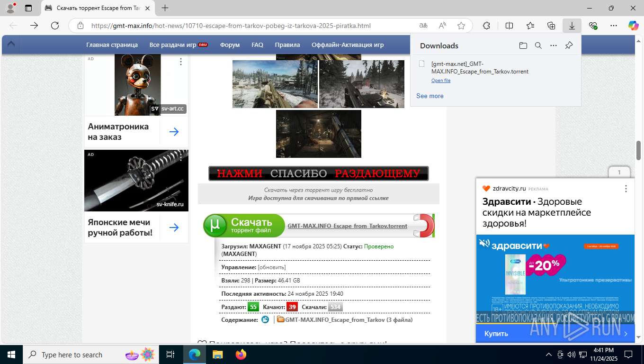Click the page vertical scrollbar thumb
This screenshot has height=364, width=644.
(638, 150)
